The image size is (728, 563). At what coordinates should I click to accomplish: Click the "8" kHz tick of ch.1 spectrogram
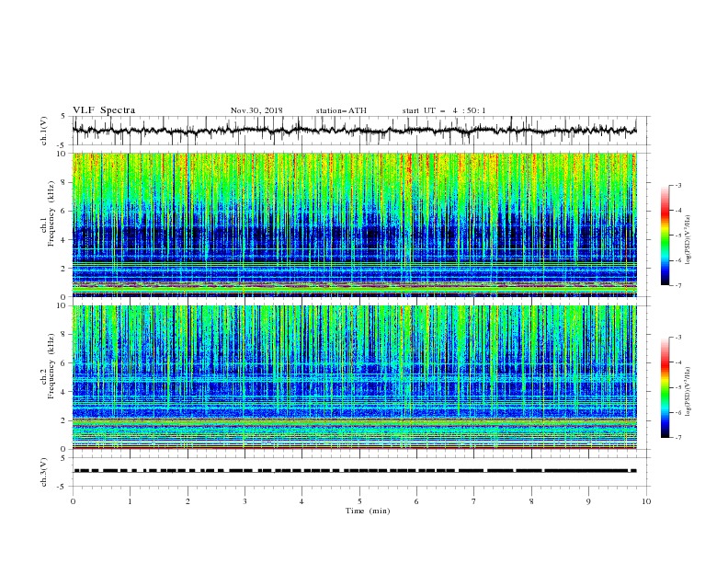pos(64,182)
